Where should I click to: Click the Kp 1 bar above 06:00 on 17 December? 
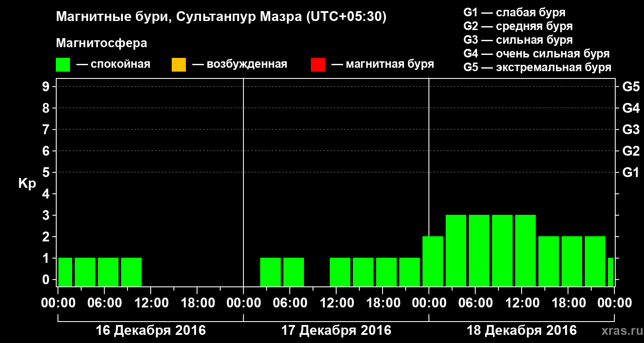[x=294, y=272]
